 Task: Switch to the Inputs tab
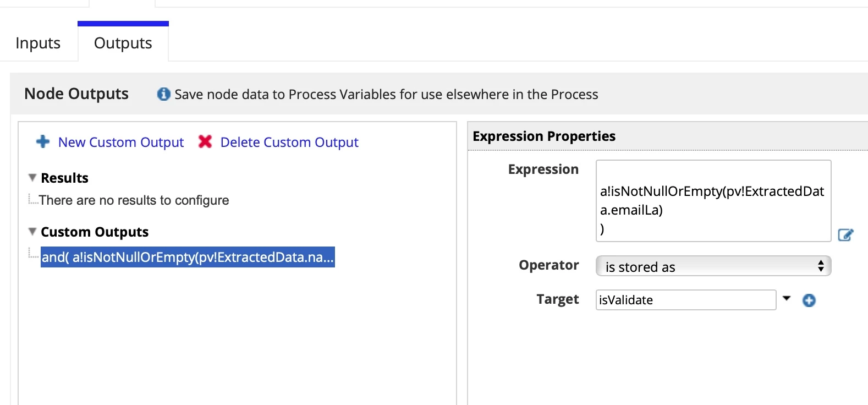click(x=38, y=43)
